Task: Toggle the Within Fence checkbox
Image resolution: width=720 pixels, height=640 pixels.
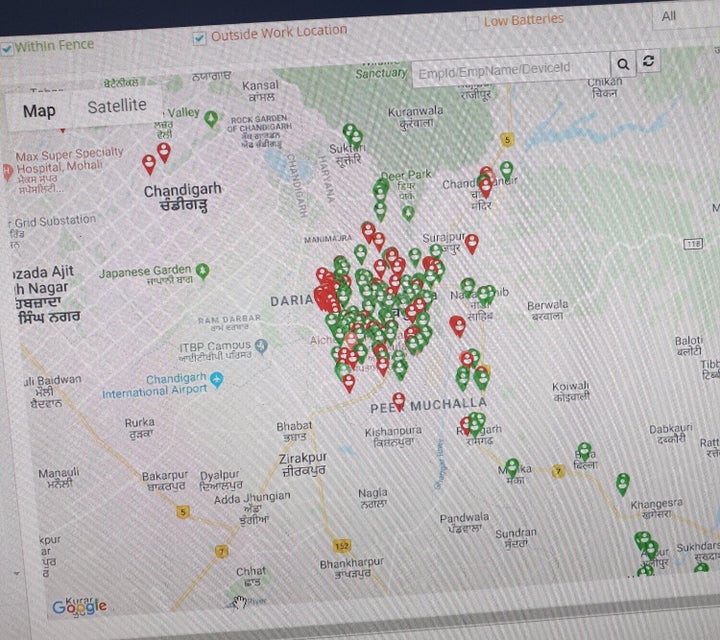Action: click(x=6, y=49)
